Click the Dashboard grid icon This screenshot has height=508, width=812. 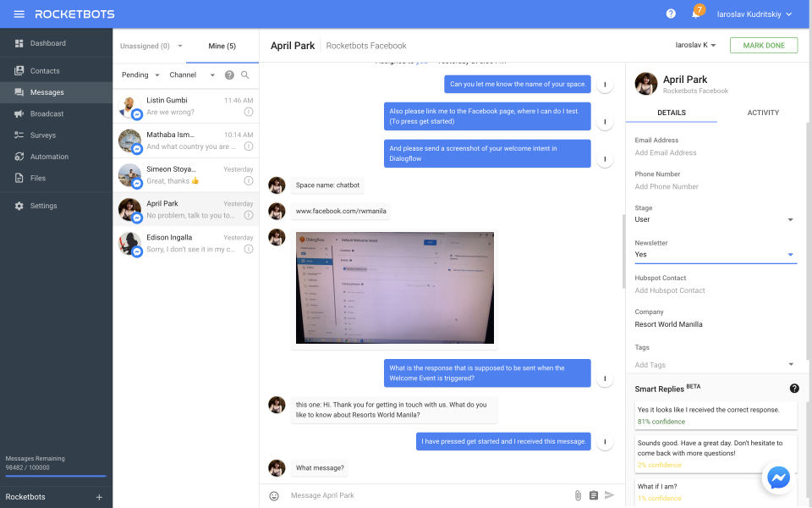(19, 43)
